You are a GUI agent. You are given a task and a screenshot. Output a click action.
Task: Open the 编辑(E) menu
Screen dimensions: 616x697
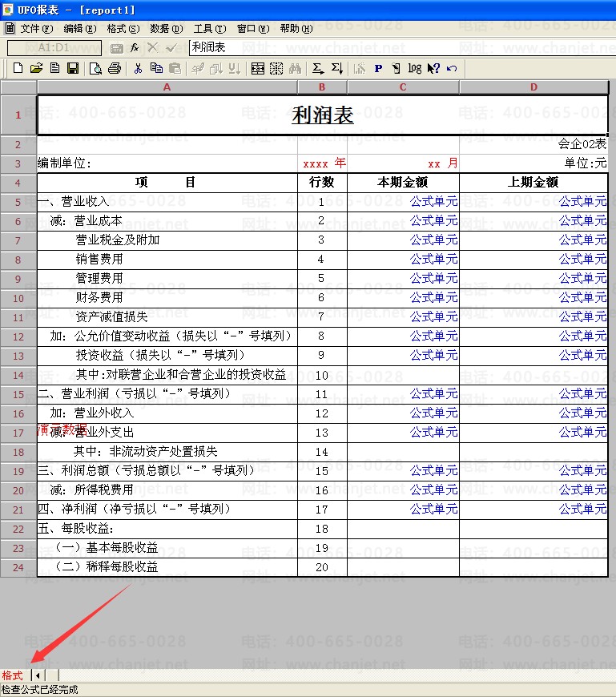79,29
